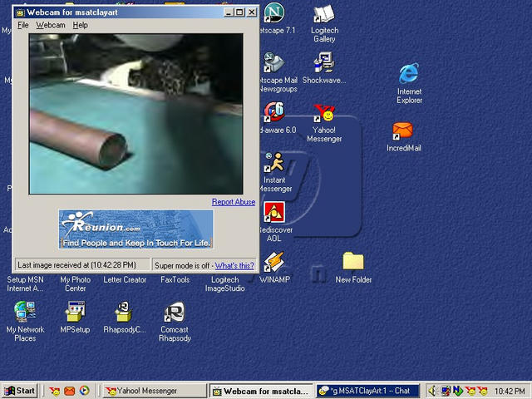Maximize the Webcam for msatclayart window
Screen dimensions: 532x399
[x=239, y=12]
